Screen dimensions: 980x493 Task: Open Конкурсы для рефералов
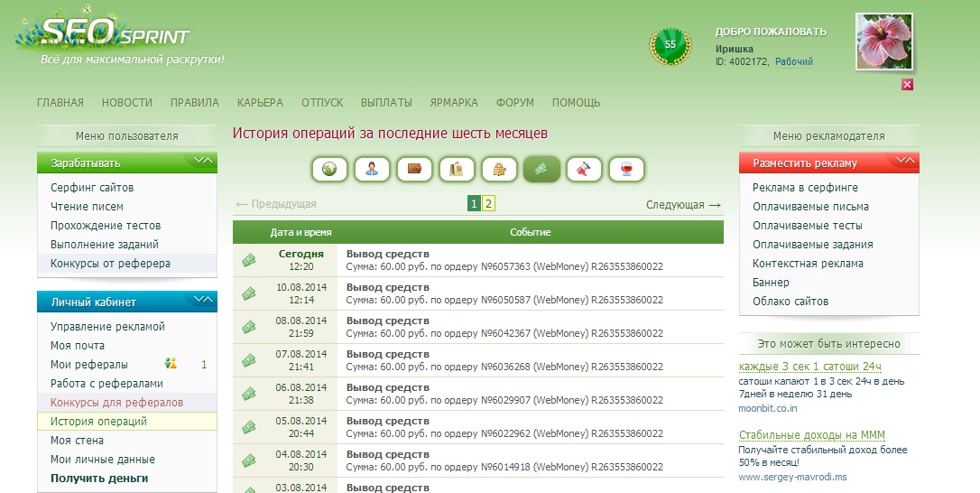point(117,403)
